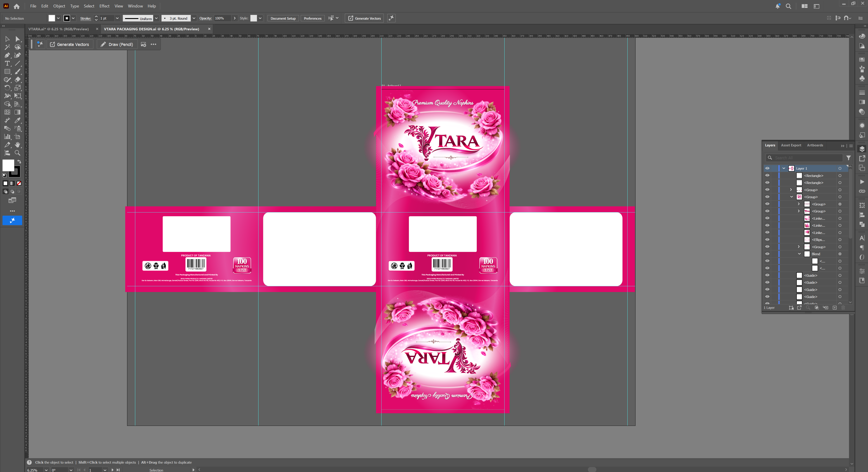Click Create New Layer icon in Layers panel
868x472 pixels.
pos(835,308)
